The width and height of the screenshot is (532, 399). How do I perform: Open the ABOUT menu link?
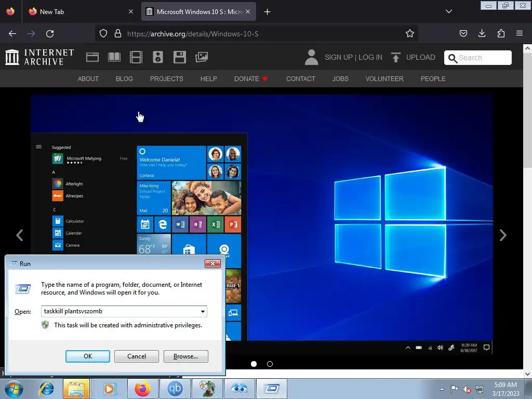(x=88, y=79)
